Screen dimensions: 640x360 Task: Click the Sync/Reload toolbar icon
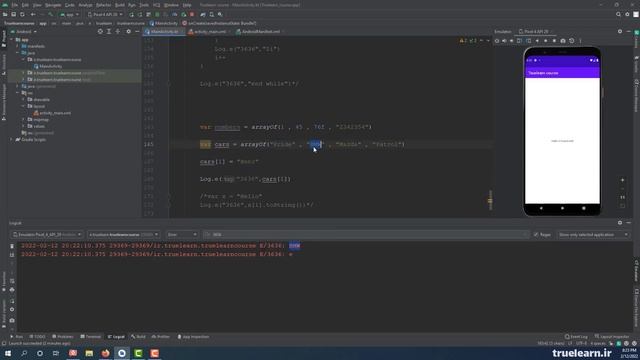coord(22,14)
